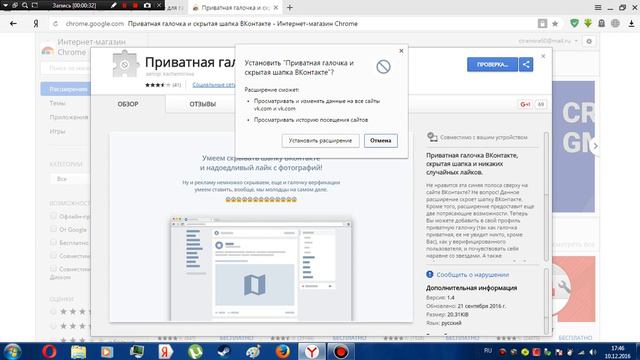Click the Yandex Я home button
Image resolution: width=640 pixels, height=360 pixels.
click(x=36, y=24)
